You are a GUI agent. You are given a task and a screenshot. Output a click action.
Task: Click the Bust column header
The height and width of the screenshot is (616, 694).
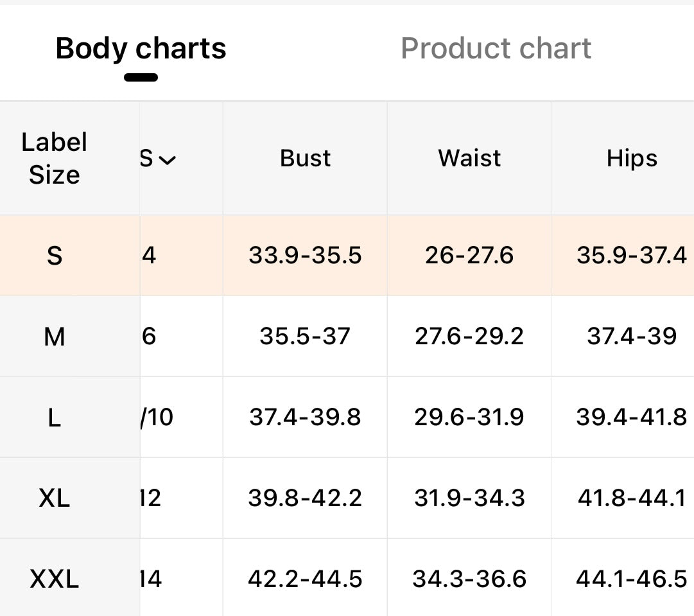(x=305, y=159)
